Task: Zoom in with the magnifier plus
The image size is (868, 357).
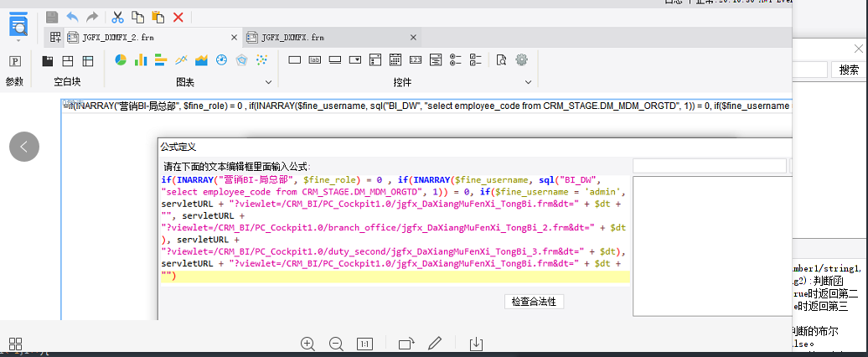Action: (x=307, y=344)
